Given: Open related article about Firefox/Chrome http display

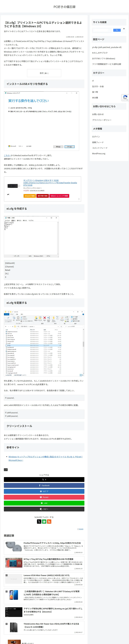Looking at the screenshot, I should coord(44,548).
